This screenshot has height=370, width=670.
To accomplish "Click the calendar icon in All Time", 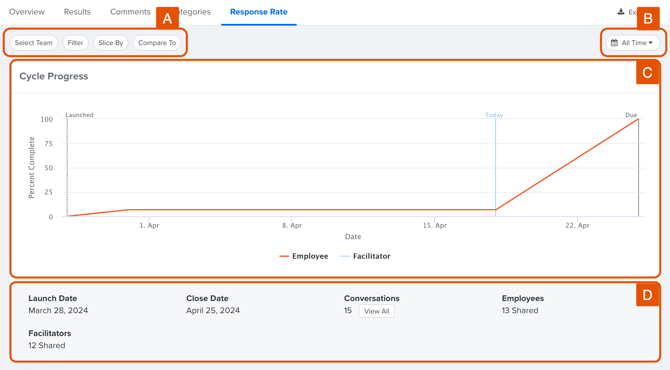I will (614, 43).
